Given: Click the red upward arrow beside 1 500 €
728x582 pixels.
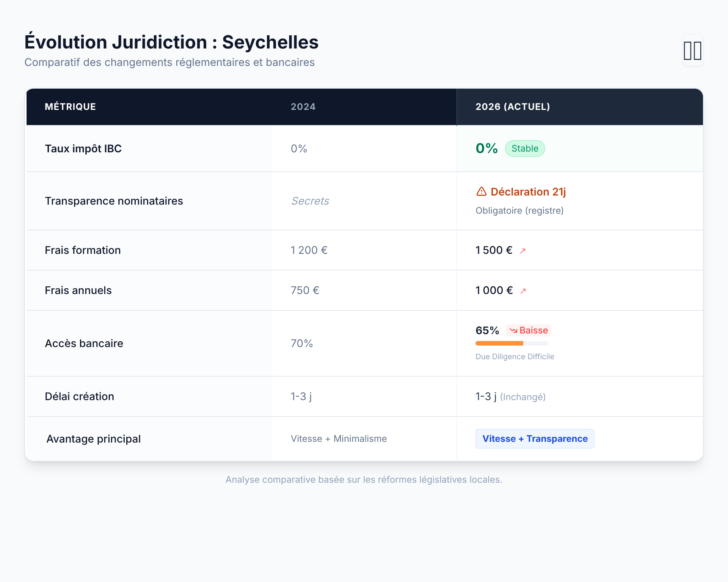Looking at the screenshot, I should tap(523, 250).
